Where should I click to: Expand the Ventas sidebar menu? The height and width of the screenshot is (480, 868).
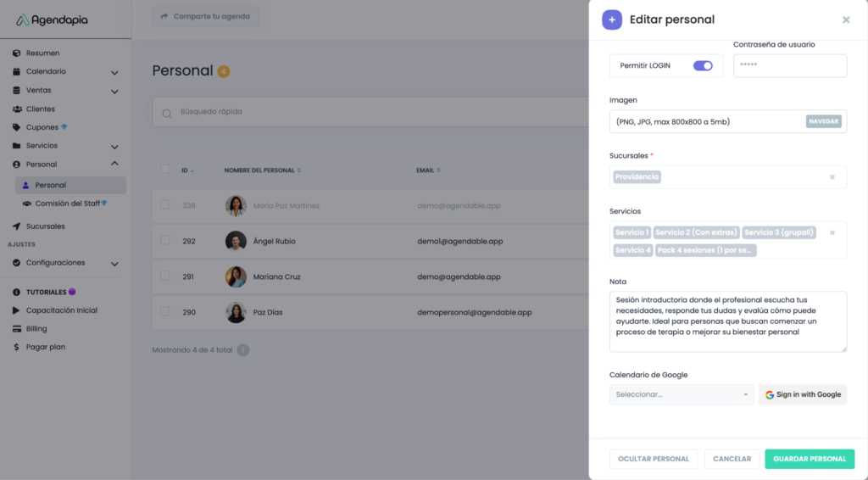click(x=114, y=91)
